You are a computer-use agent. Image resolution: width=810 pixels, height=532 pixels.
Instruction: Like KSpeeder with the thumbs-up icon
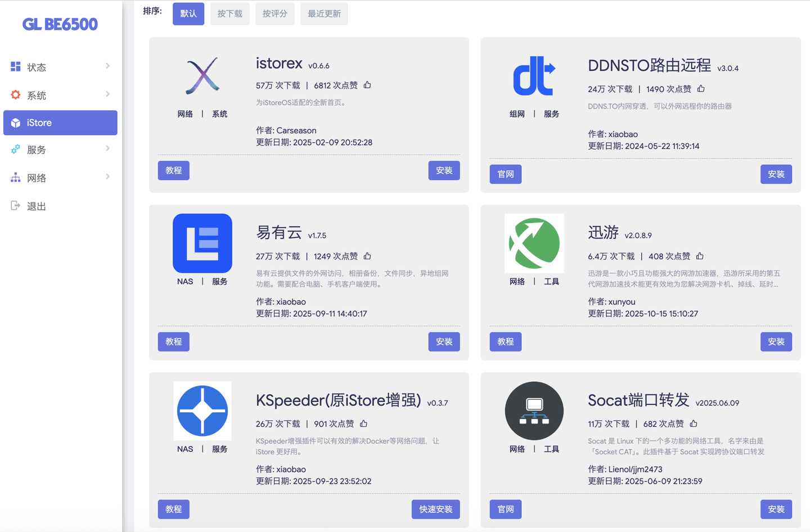[364, 423]
